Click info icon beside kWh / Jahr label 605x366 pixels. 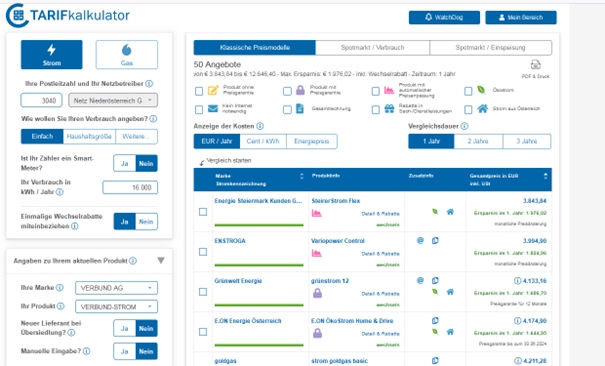click(x=59, y=192)
